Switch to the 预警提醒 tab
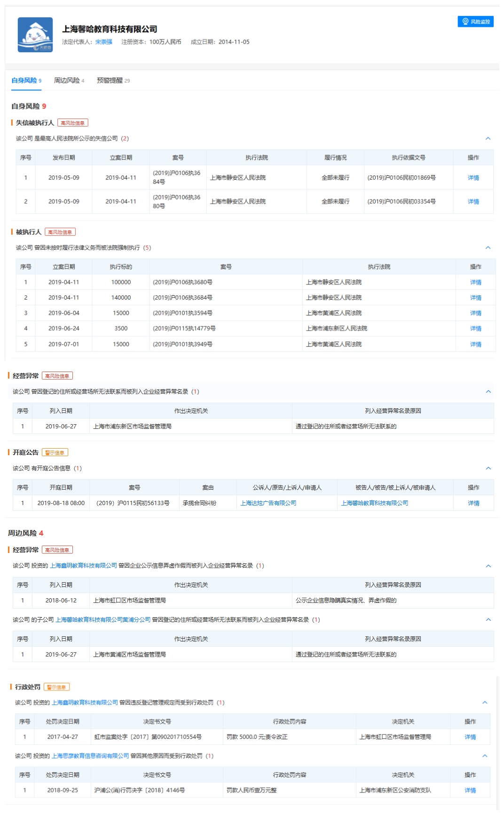 click(x=113, y=80)
